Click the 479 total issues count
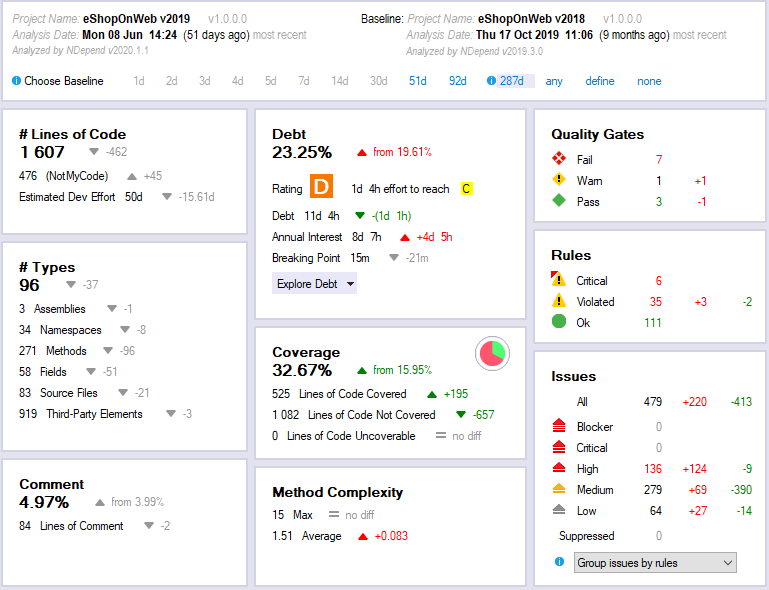The height and width of the screenshot is (590, 769). coord(653,401)
